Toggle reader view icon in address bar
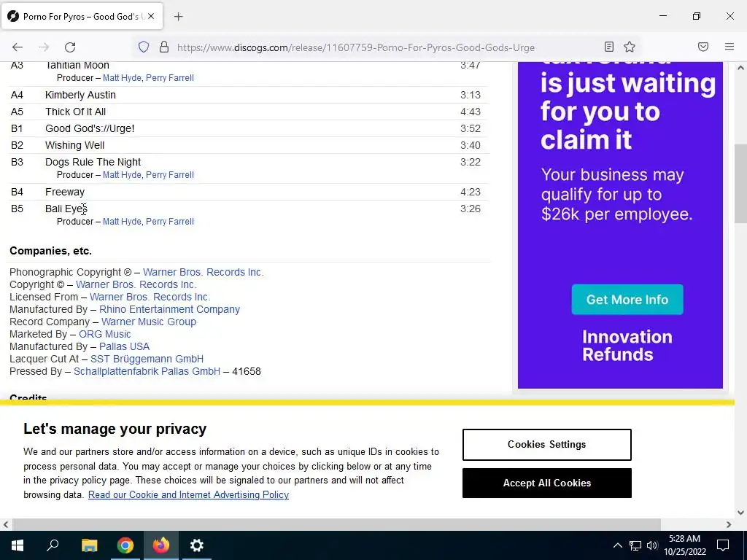 (x=609, y=47)
